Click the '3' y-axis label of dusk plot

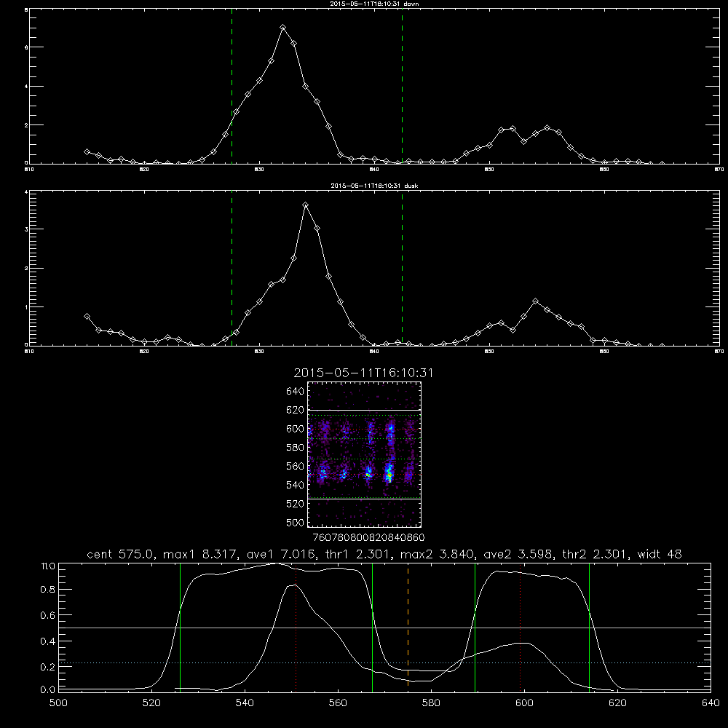pyautogui.click(x=26, y=229)
